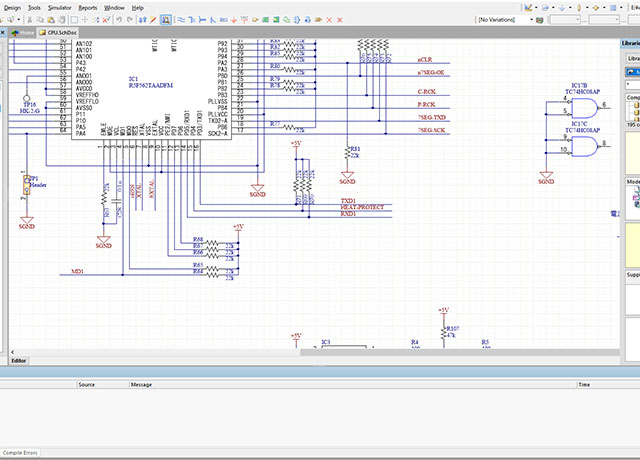
Task: Click the Place Wire icon
Action: pyautogui.click(x=181, y=20)
